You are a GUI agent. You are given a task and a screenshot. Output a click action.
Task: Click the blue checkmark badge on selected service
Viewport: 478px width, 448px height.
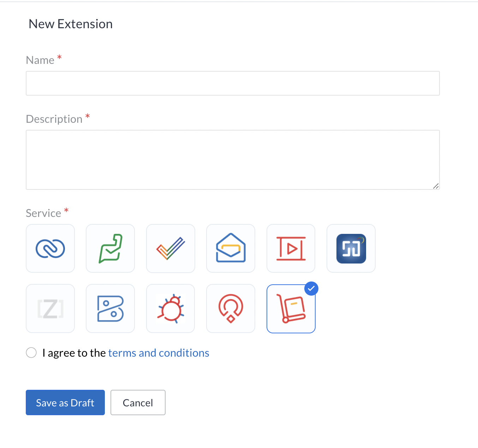[311, 289]
